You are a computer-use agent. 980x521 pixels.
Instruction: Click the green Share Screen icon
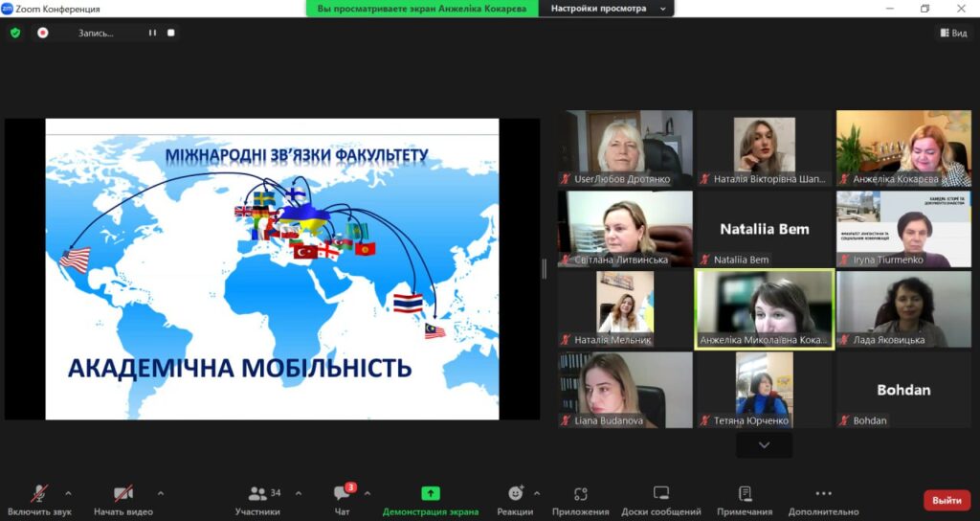431,493
